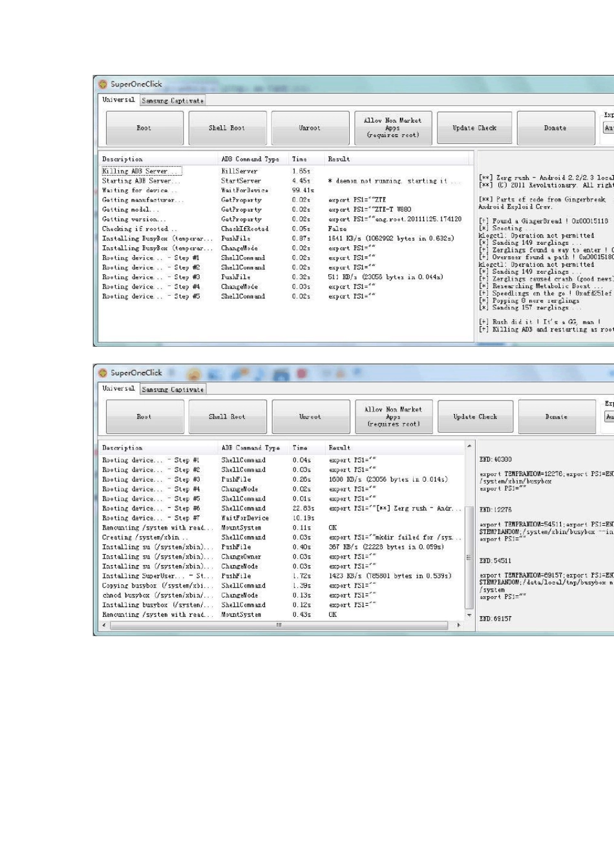The width and height of the screenshot is (614, 868).
Task: Click 'export PS1="ZTE-T U880' result
Action: click(370, 210)
